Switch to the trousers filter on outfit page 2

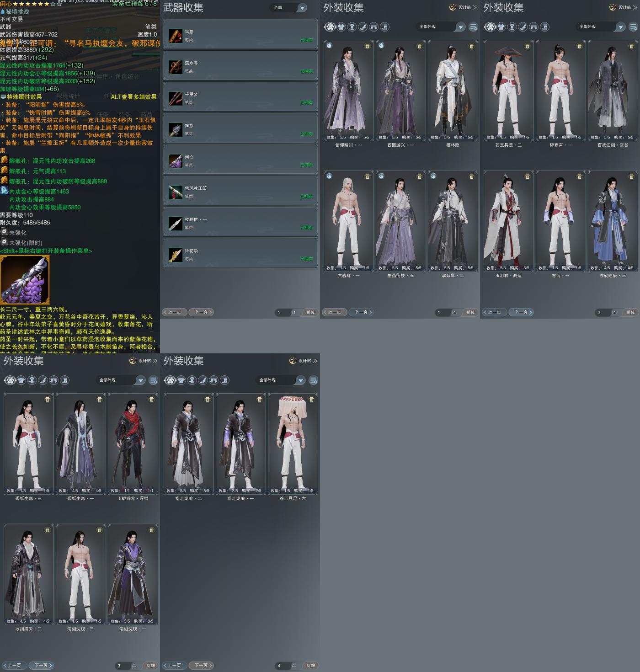click(x=534, y=27)
